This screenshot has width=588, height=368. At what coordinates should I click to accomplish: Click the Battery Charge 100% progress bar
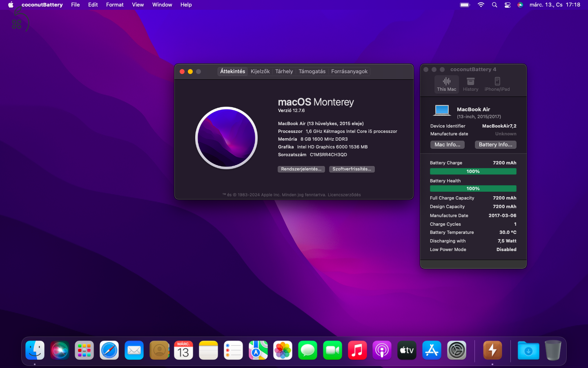click(473, 171)
